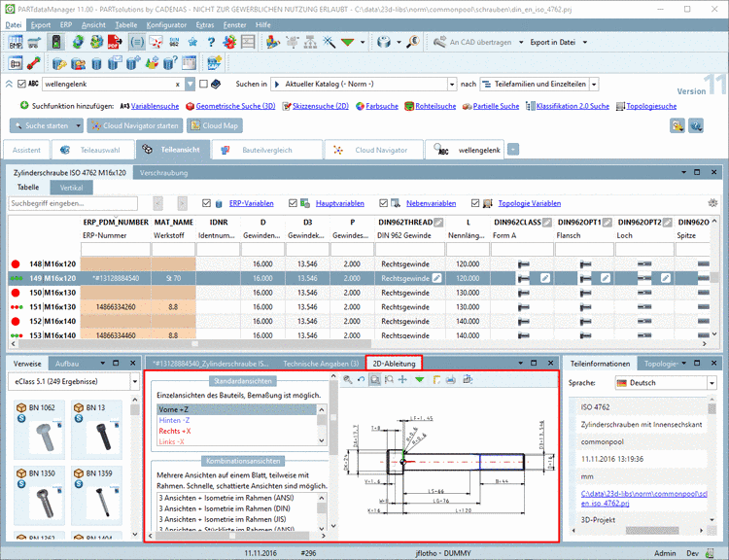Open dropdown next to green triangle icon
Screen dimensions: 729x560
point(363,43)
